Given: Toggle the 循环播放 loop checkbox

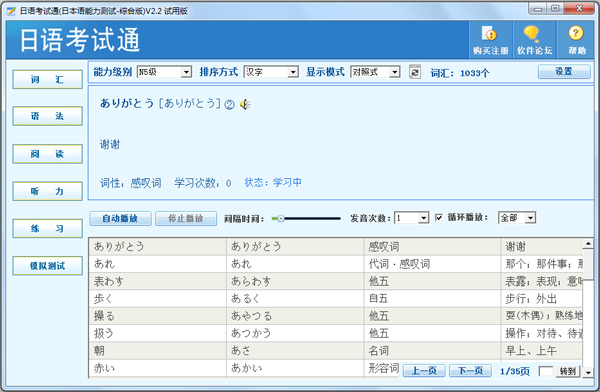Looking at the screenshot, I should (x=439, y=217).
